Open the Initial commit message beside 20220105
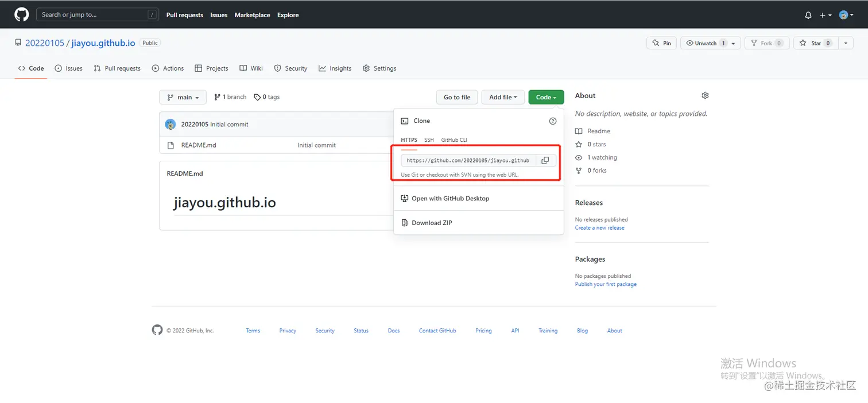 click(x=229, y=124)
